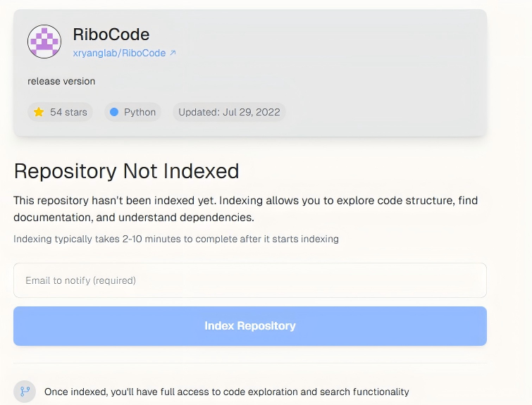Viewport: 532px width, 405px height.
Task: Click the Once indexed full access message
Action: click(226, 392)
